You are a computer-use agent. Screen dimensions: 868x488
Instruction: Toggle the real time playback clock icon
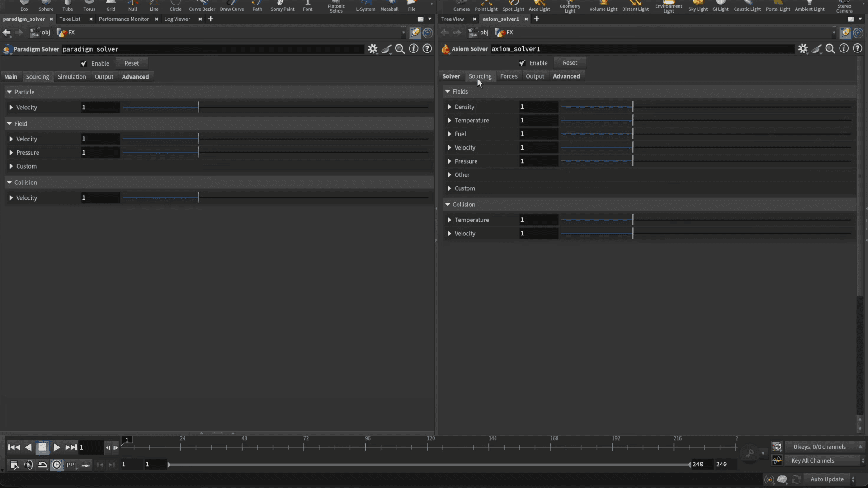(x=57, y=465)
